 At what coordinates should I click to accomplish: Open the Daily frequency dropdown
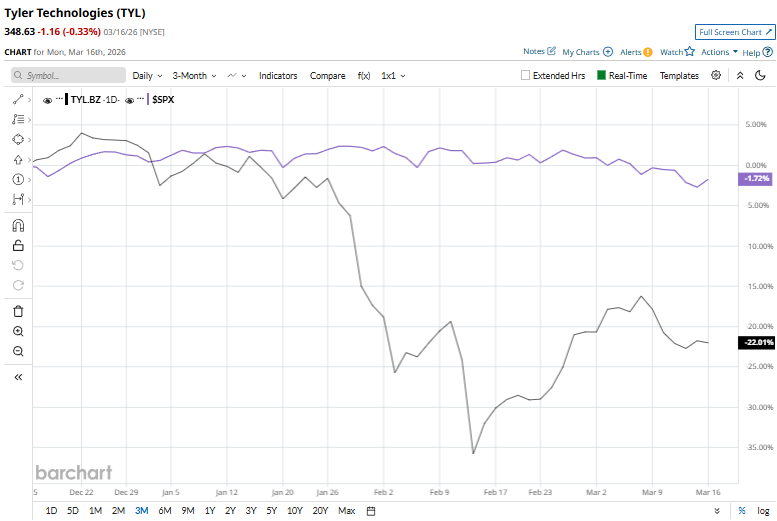click(148, 75)
